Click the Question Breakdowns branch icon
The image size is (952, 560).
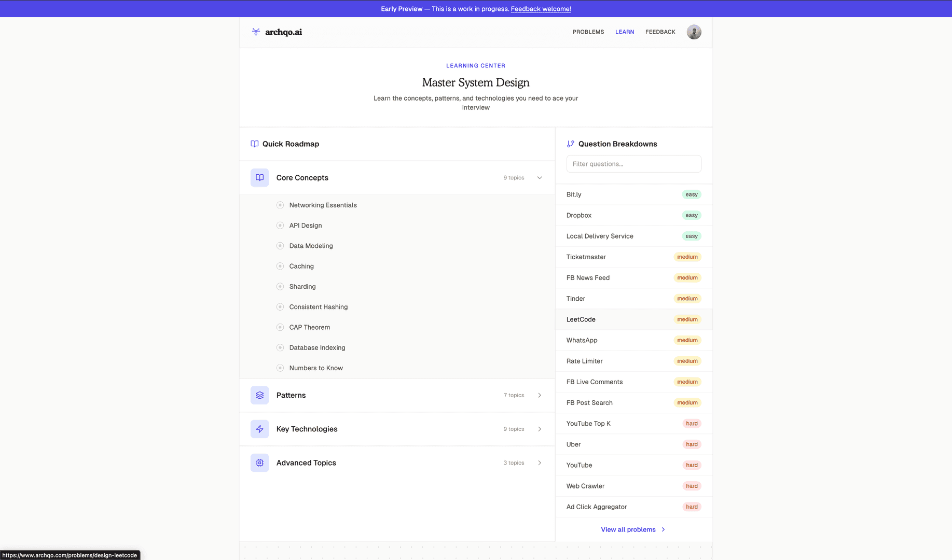571,144
